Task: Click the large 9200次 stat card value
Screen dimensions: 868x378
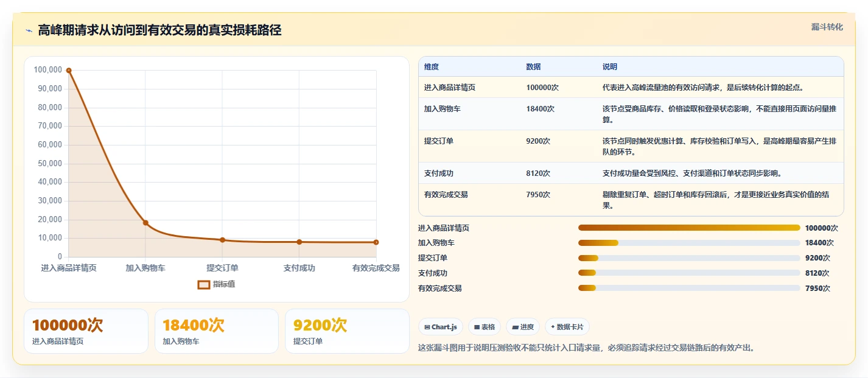Action: coord(320,325)
